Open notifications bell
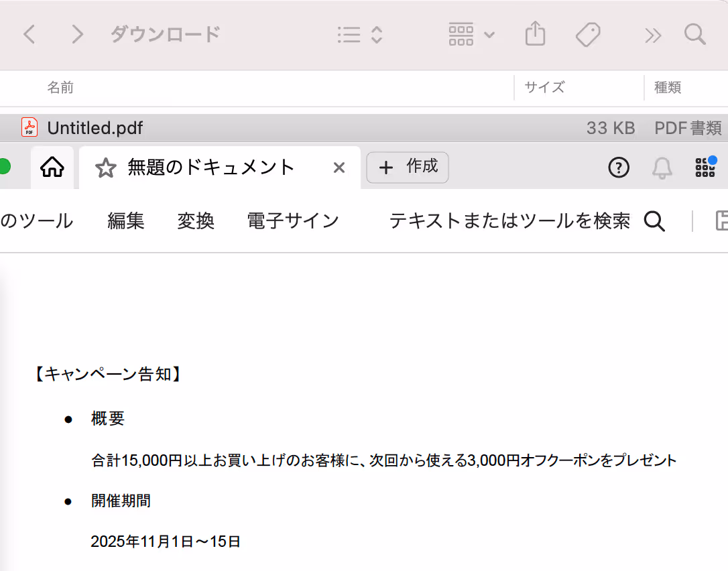 click(662, 168)
